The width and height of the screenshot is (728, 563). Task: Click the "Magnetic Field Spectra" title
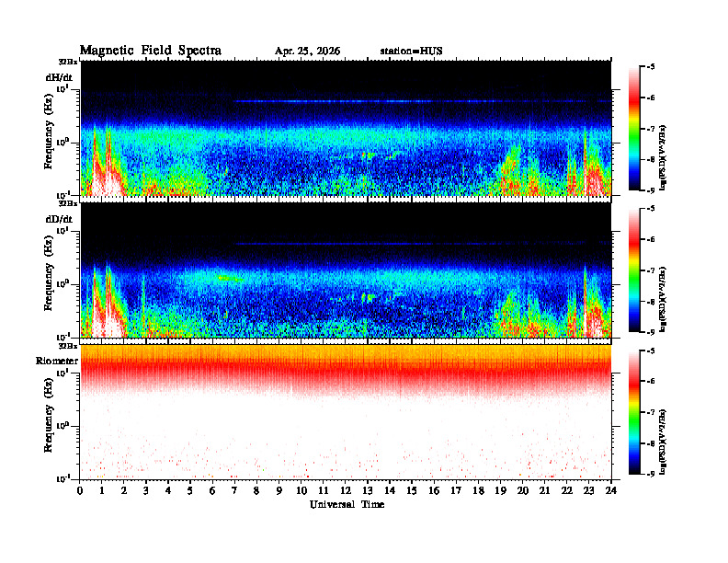click(151, 51)
